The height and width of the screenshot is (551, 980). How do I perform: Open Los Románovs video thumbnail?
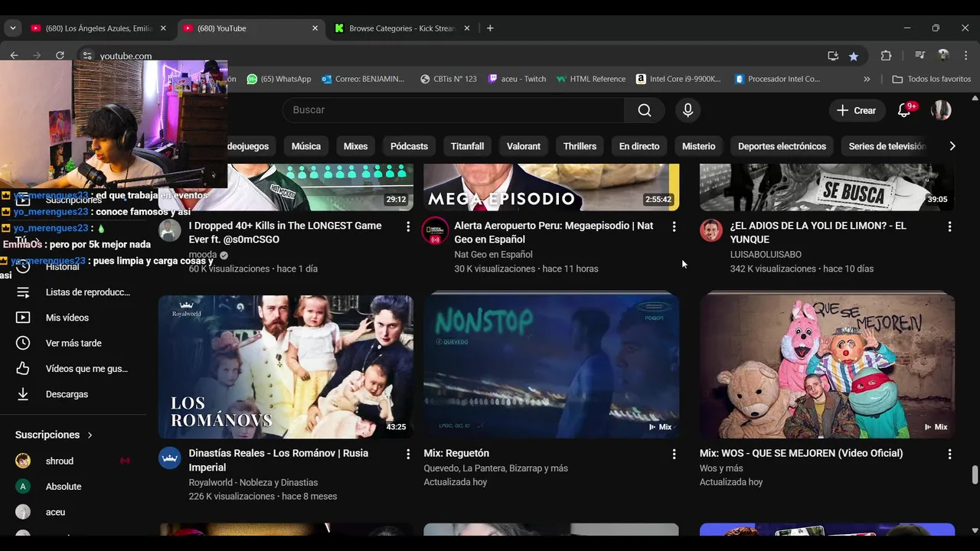[x=286, y=367]
